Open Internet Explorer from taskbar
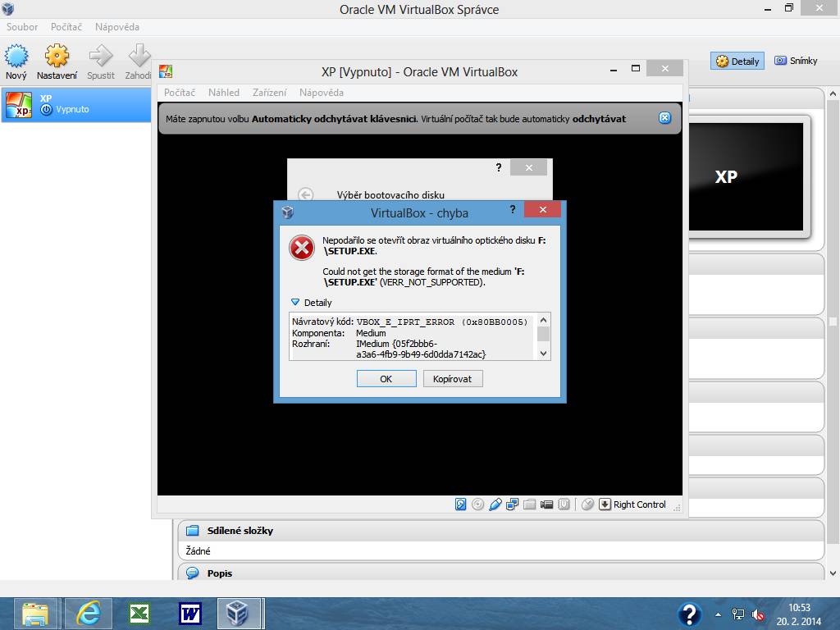Image resolution: width=840 pixels, height=630 pixels. tap(89, 614)
